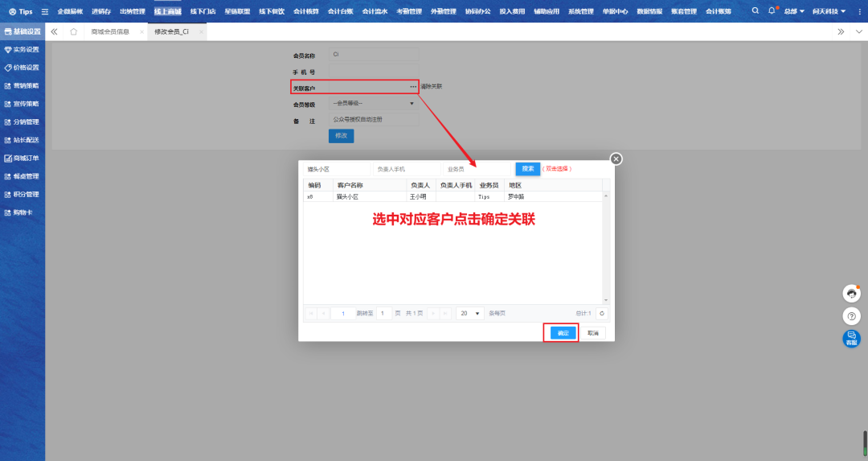Open 商城订单 in the sidebar
Viewport: 868px width, 461px height.
[x=26, y=158]
